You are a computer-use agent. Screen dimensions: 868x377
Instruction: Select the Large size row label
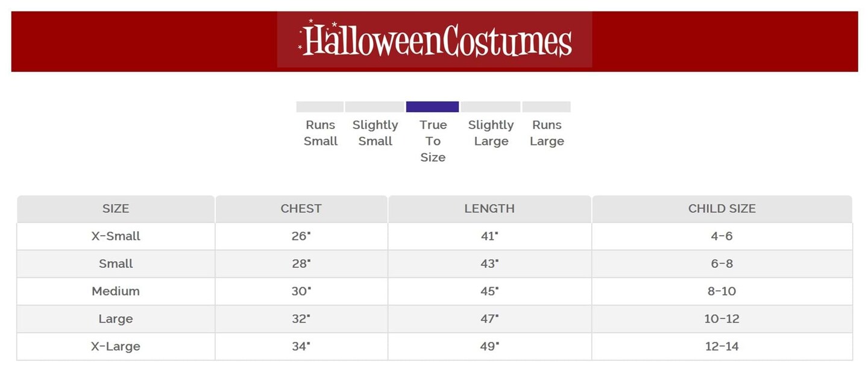click(116, 319)
